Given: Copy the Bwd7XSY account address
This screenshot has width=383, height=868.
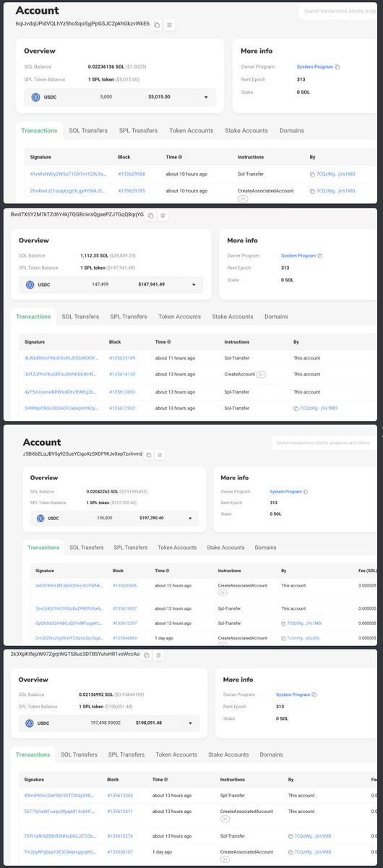Looking at the screenshot, I should 150,215.
